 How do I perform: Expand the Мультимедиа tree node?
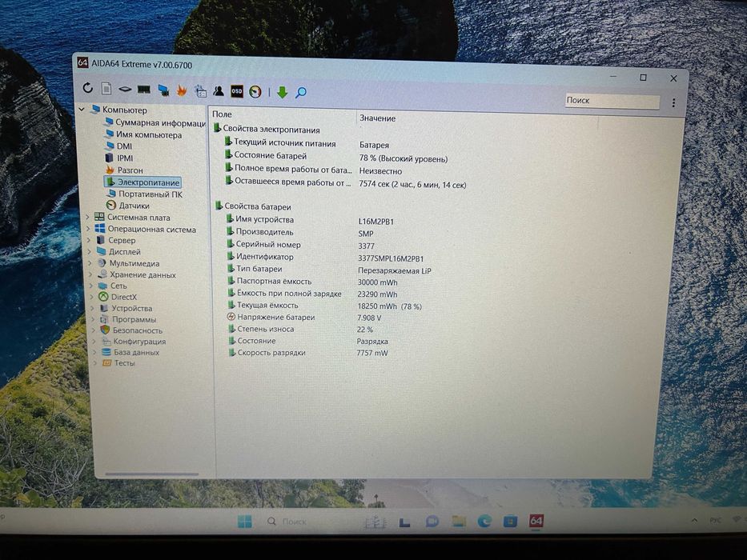[x=90, y=263]
